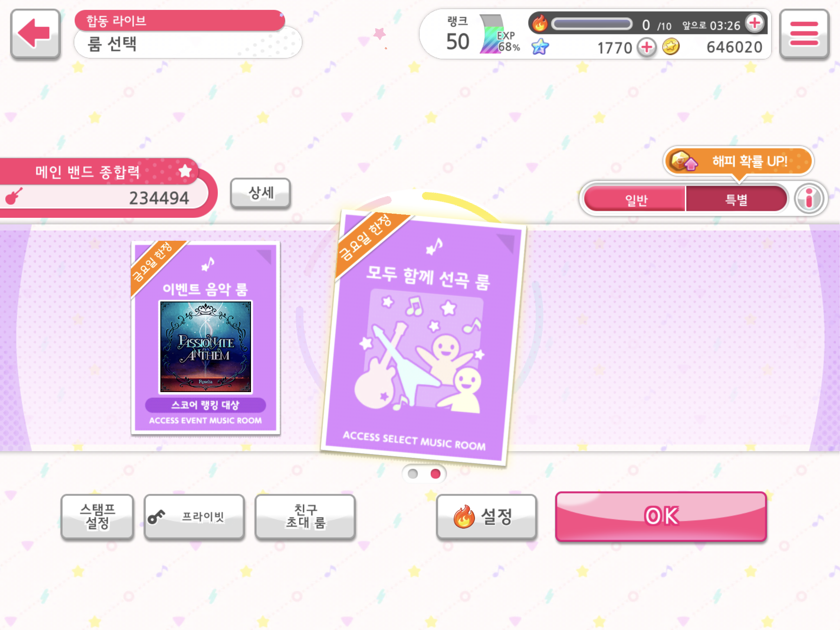Confirm with the pink OK button
840x630 pixels.
(x=661, y=516)
